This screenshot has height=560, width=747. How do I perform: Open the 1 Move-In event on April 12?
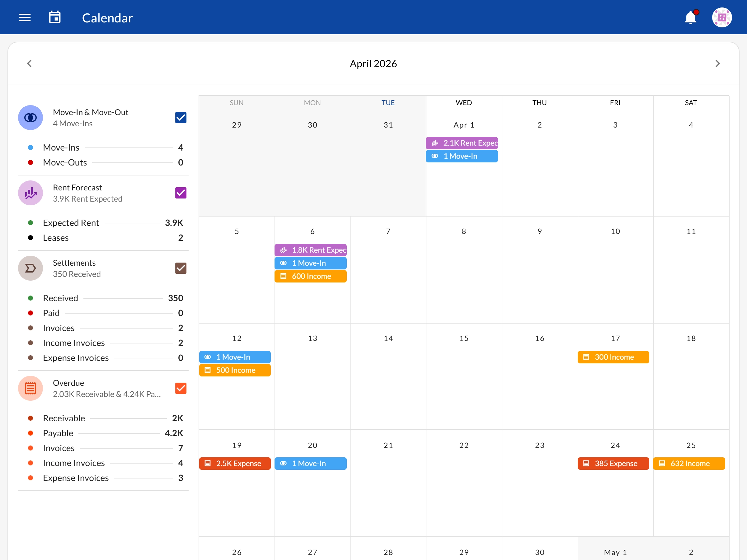coord(235,357)
